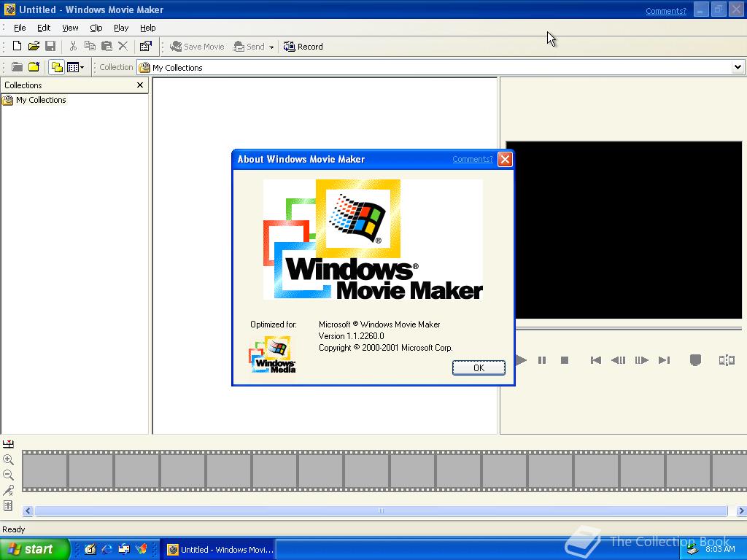Open the View menu
747x560 pixels.
click(70, 28)
